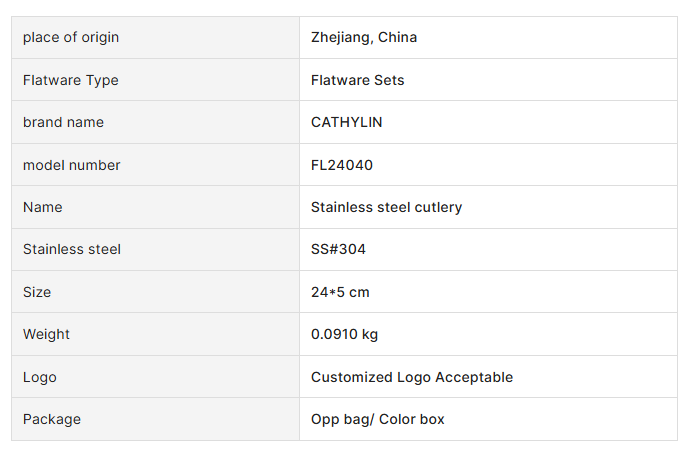Screen dimensions: 692x450
Task: Click the 'Package' label cell
Action: click(x=52, y=419)
